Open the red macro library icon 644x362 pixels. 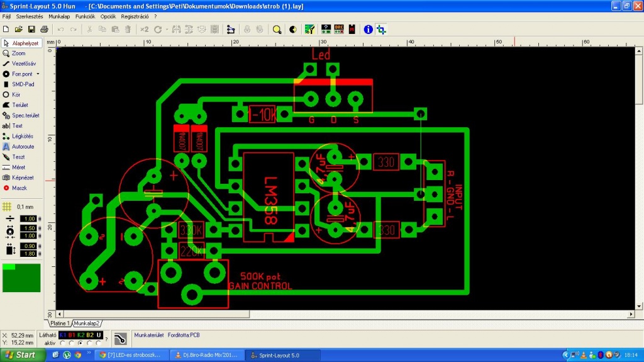tap(352, 29)
